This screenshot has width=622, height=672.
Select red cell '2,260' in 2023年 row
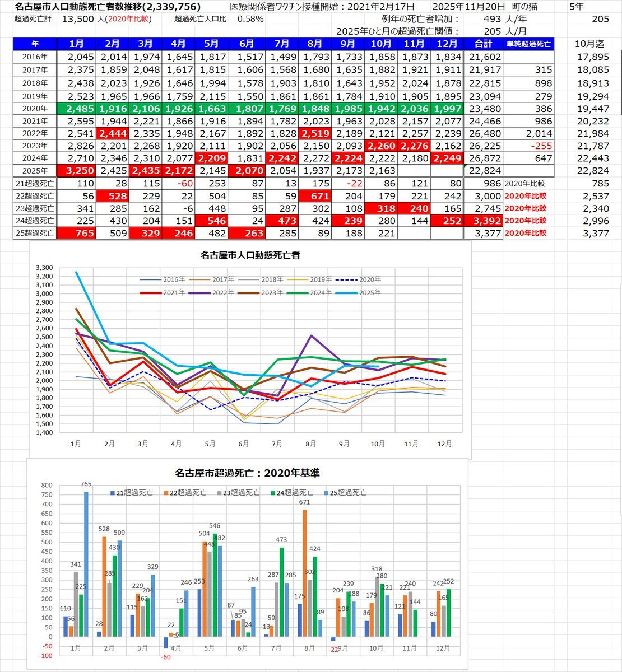[x=380, y=146]
